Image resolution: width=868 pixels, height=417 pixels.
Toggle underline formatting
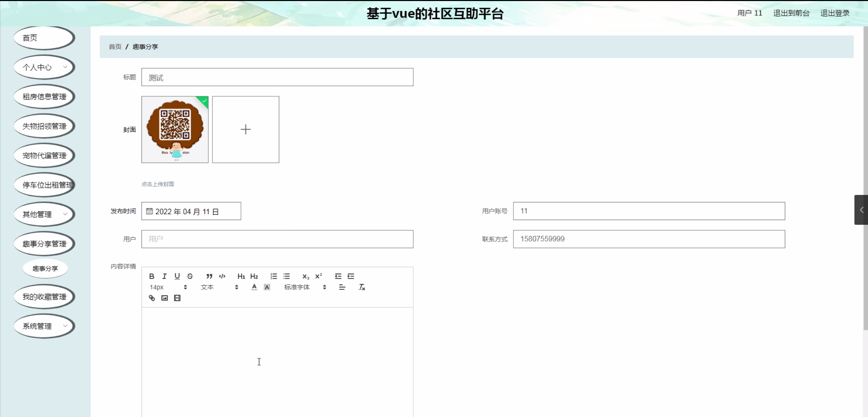177,276
